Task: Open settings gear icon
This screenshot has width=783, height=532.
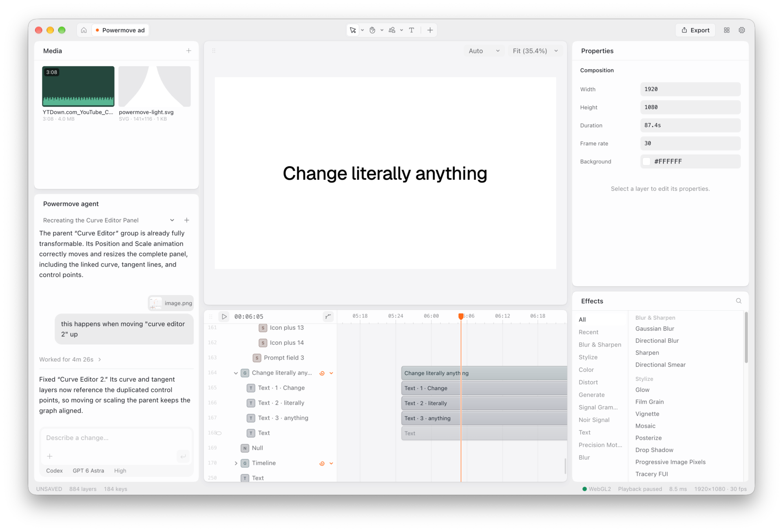Action: click(x=742, y=30)
